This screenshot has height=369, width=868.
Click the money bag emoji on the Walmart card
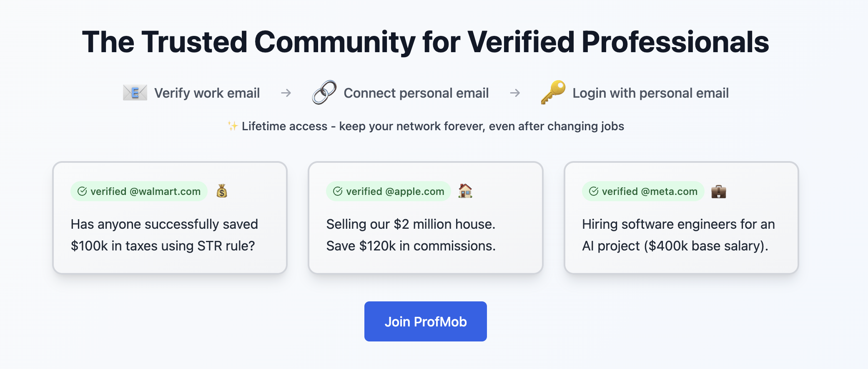click(x=221, y=191)
